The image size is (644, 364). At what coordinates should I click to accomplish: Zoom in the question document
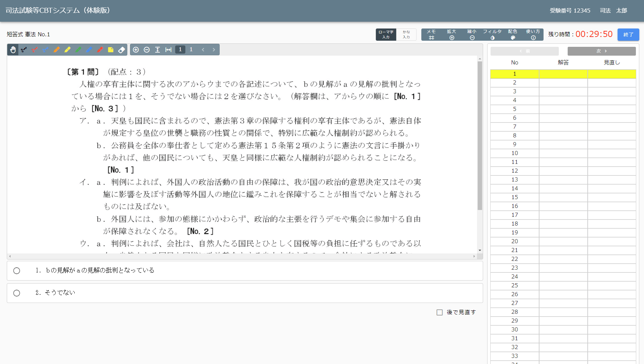coord(136,50)
